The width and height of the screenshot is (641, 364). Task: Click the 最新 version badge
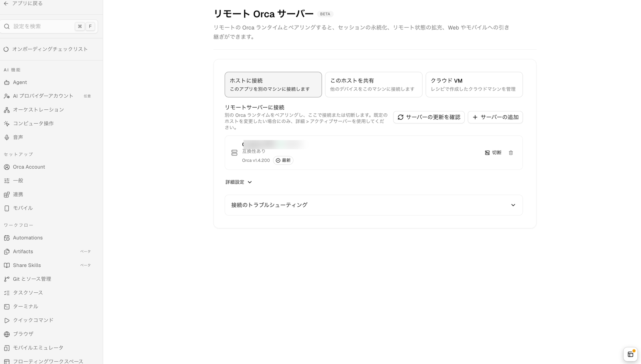coord(283,160)
